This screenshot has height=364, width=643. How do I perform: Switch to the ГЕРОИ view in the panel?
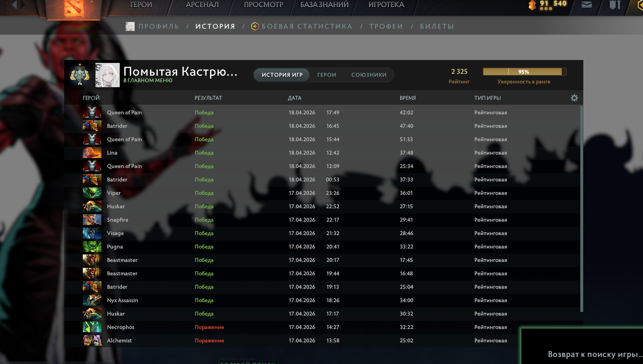coord(327,75)
